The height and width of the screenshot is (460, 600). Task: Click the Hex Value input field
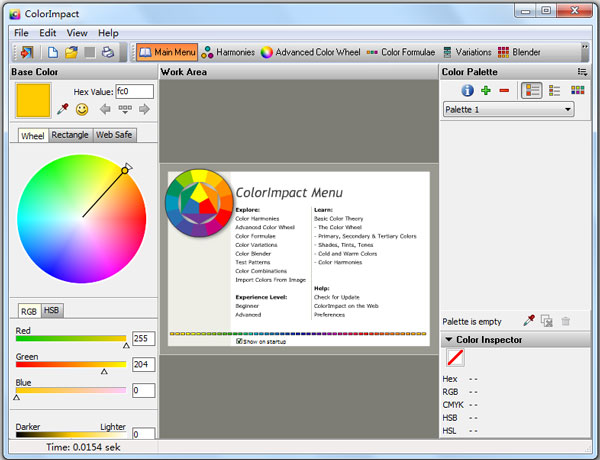coord(134,91)
